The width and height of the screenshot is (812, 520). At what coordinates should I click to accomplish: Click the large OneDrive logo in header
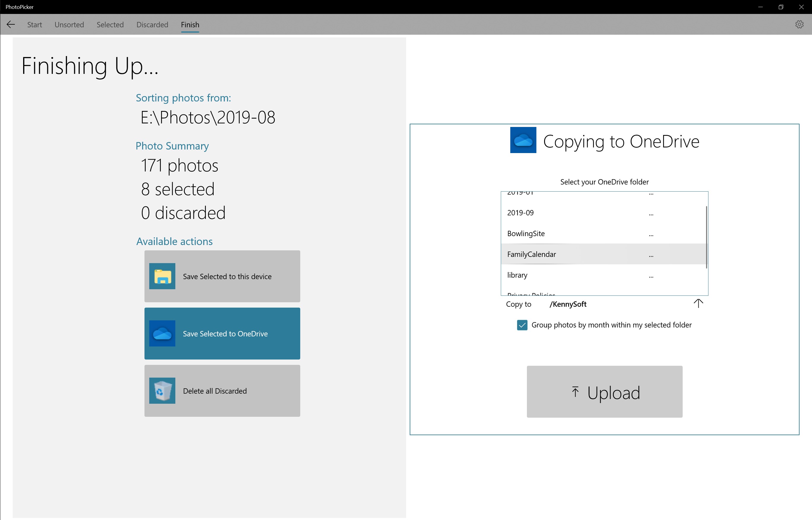[523, 140]
